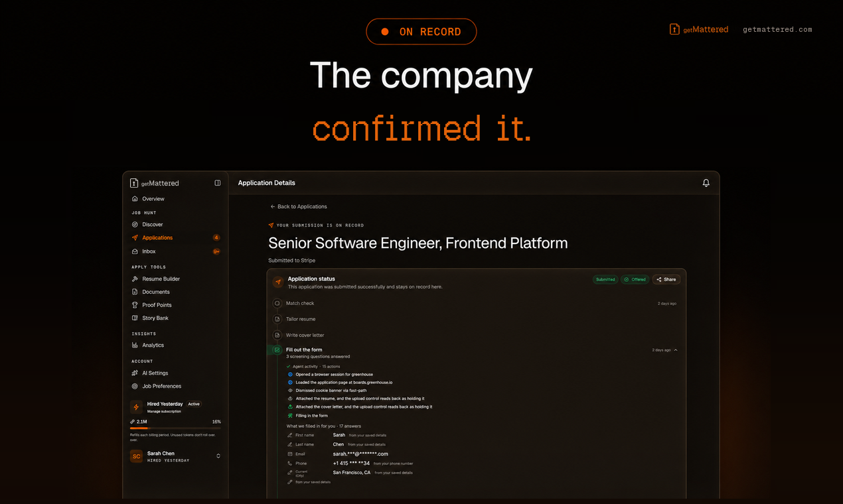Click the green Fill out the form check icon
The image size is (843, 504).
(x=277, y=349)
